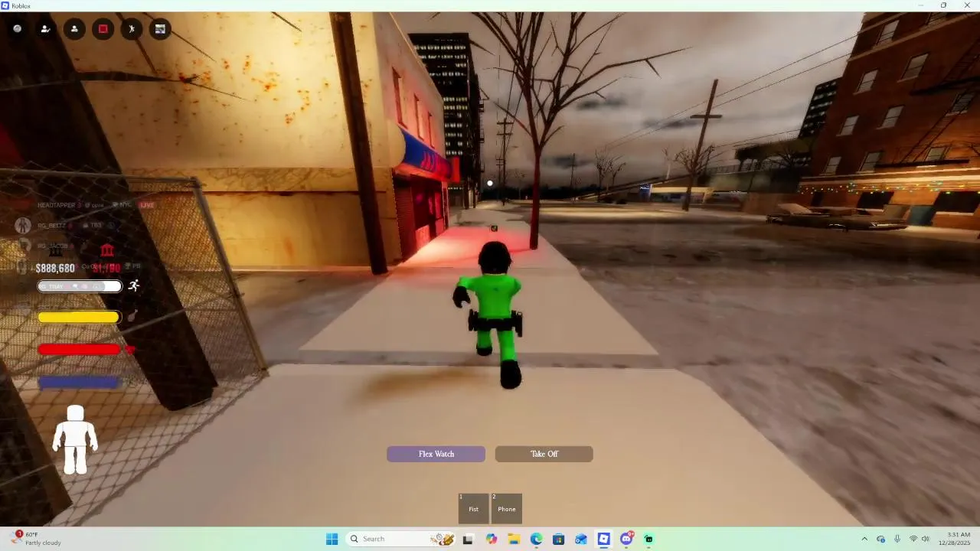Open the clock showing 3:31 AM
Image resolution: width=980 pixels, height=551 pixels.
pyautogui.click(x=955, y=539)
